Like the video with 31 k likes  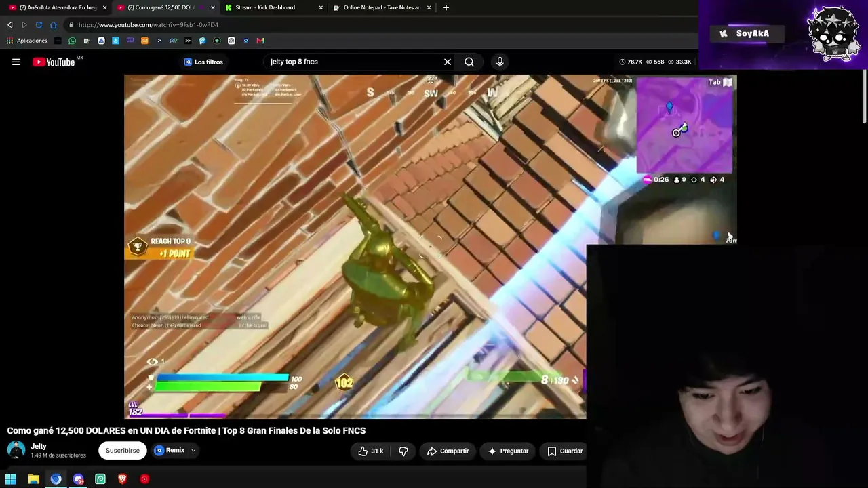pos(370,451)
